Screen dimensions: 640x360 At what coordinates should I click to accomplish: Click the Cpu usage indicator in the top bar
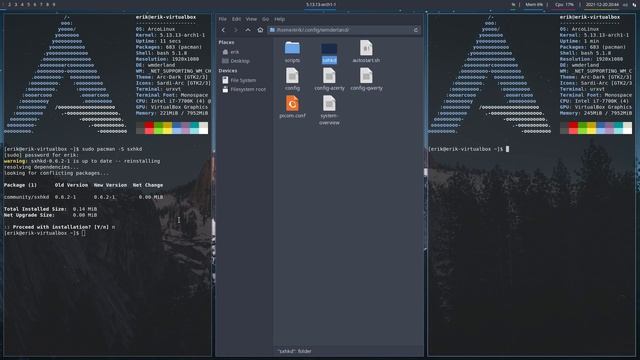pyautogui.click(x=564, y=4)
